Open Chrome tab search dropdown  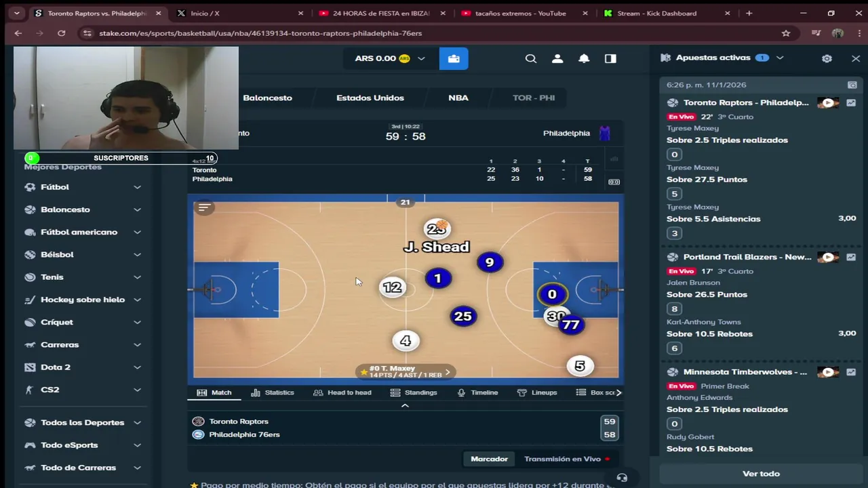pos(16,13)
